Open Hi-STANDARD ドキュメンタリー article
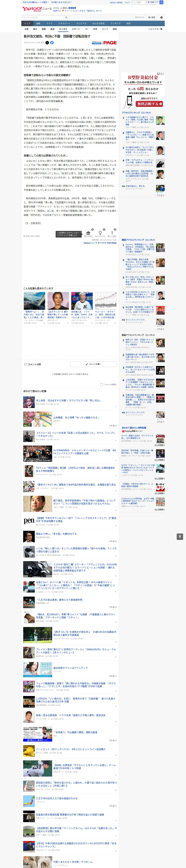Screen dimensions: 186x868 pyautogui.click(x=84, y=452)
